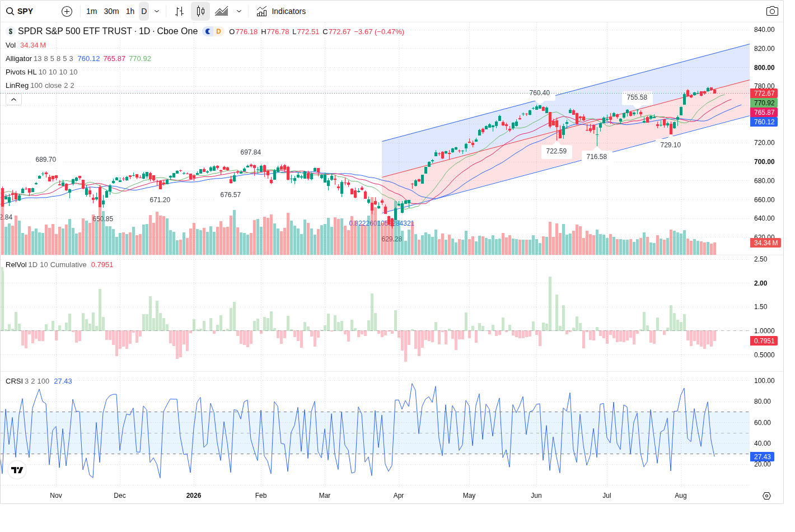The height and width of the screenshot is (532, 795).
Task: Click the 0.7951 value in RelVol legend
Action: 102,265
